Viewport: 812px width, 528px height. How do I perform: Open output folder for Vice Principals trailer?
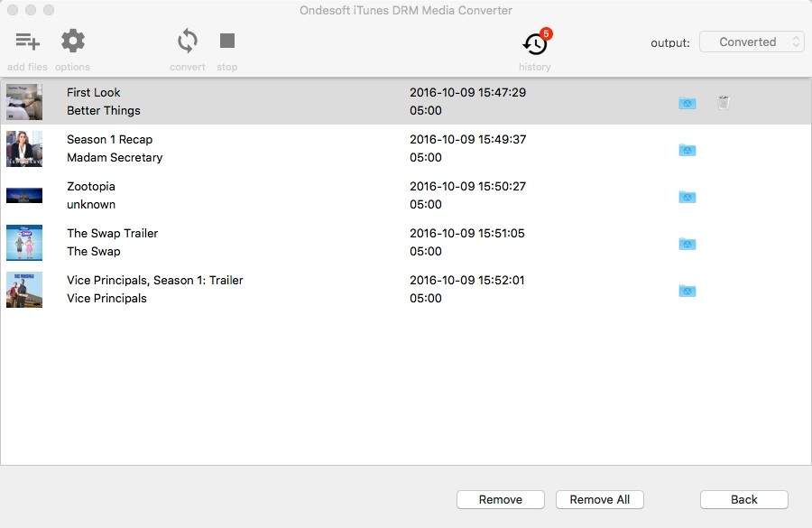[687, 290]
